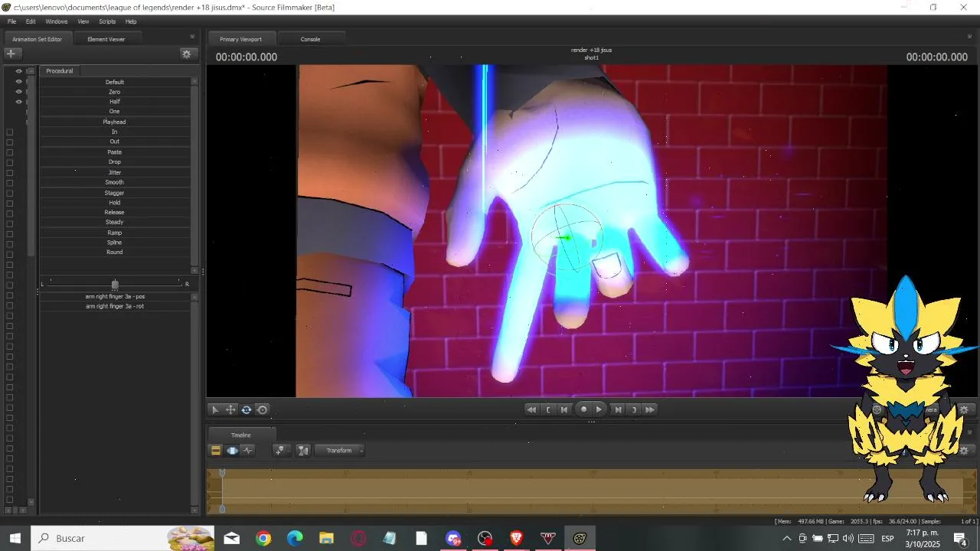Activate the screen-space rotation tool

(263, 409)
